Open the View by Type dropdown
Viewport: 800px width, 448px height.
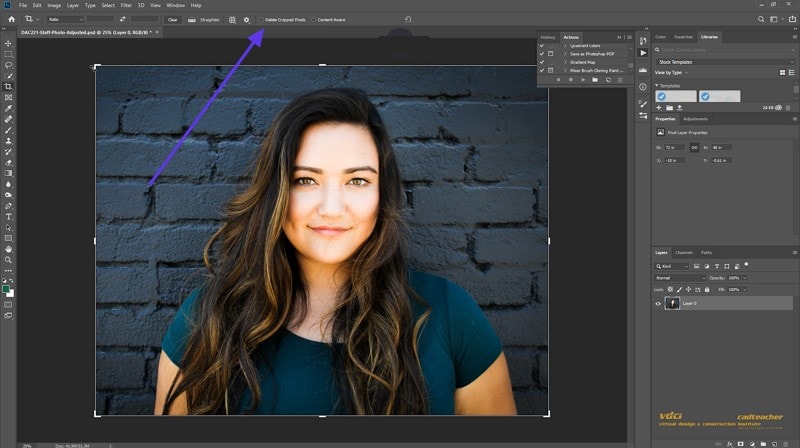(671, 72)
